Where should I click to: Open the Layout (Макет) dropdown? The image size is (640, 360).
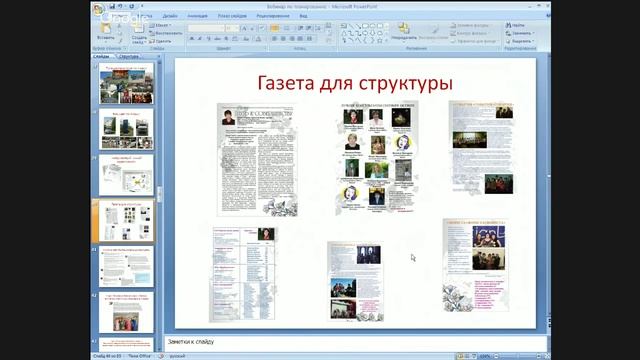[161, 25]
